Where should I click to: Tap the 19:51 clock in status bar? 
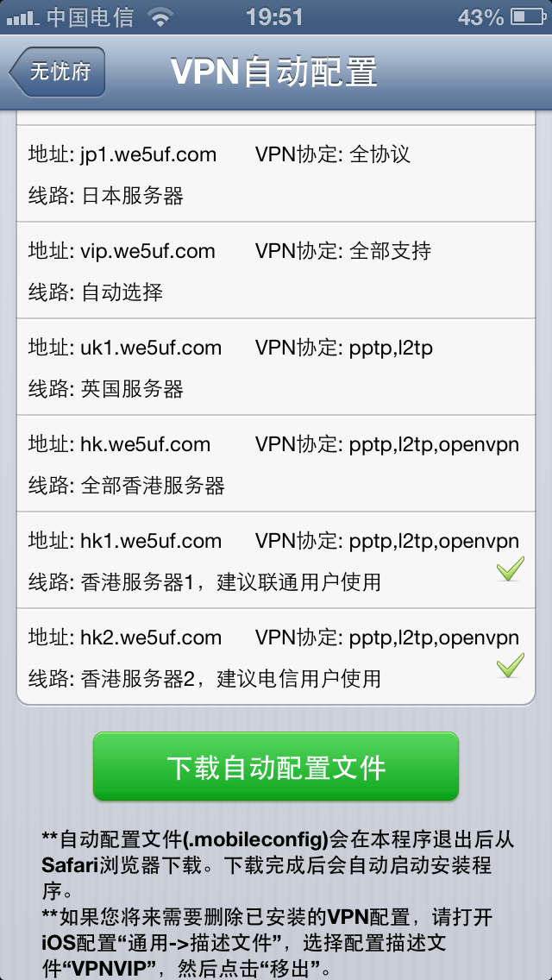tap(273, 17)
